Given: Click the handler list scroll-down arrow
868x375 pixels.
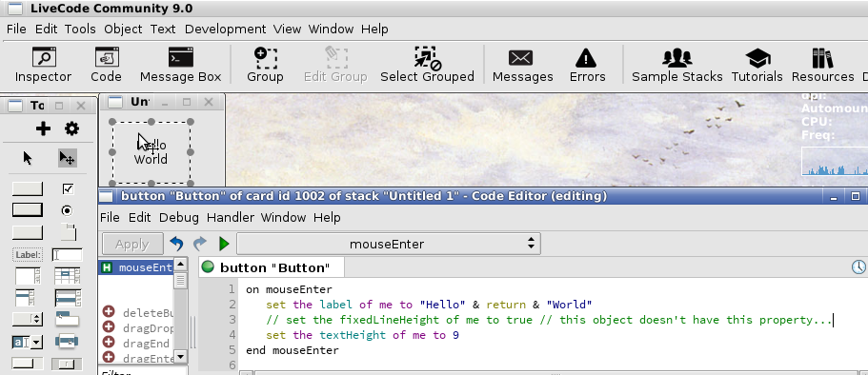Looking at the screenshot, I should pyautogui.click(x=180, y=356).
